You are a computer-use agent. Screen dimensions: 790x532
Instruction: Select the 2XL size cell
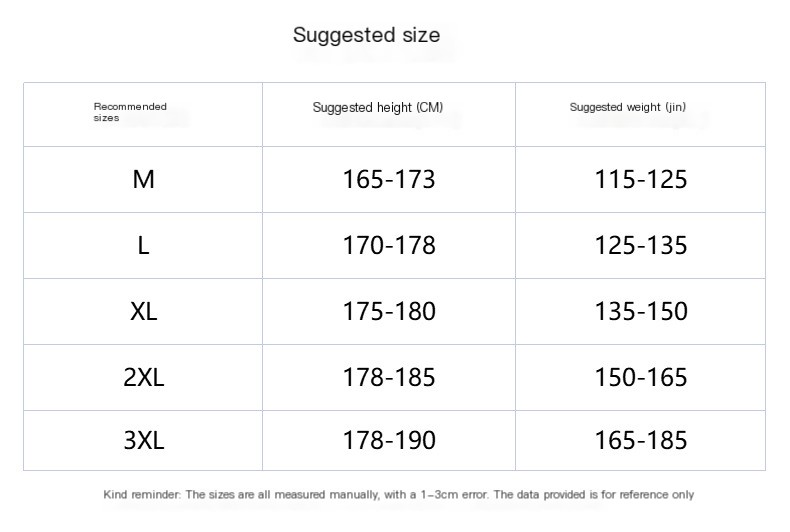[x=144, y=377]
